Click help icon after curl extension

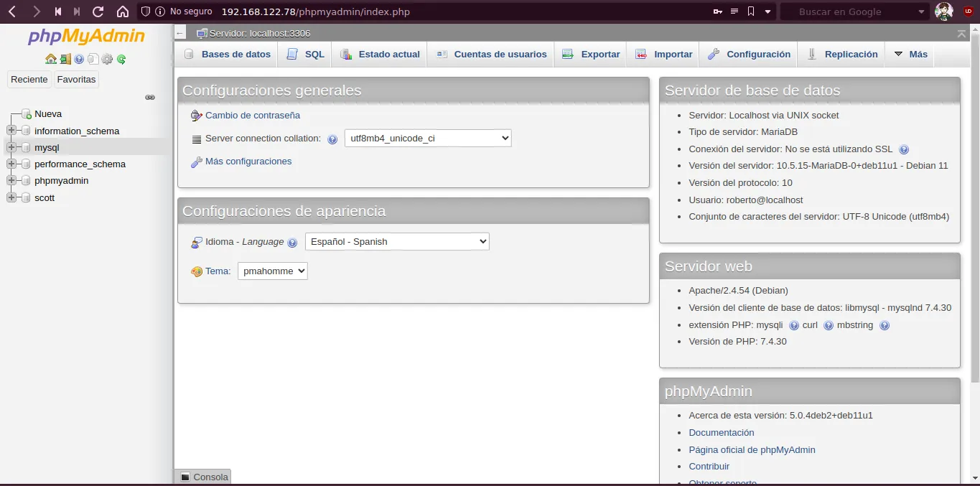(829, 325)
